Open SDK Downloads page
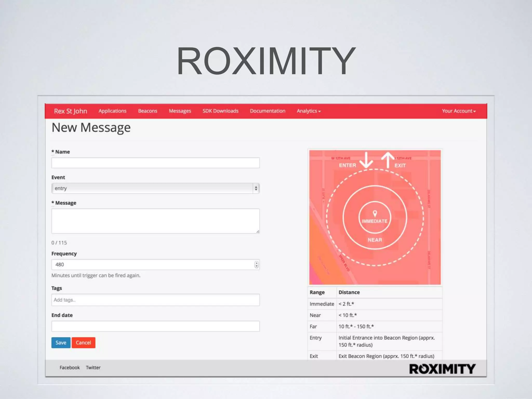 [x=220, y=111]
